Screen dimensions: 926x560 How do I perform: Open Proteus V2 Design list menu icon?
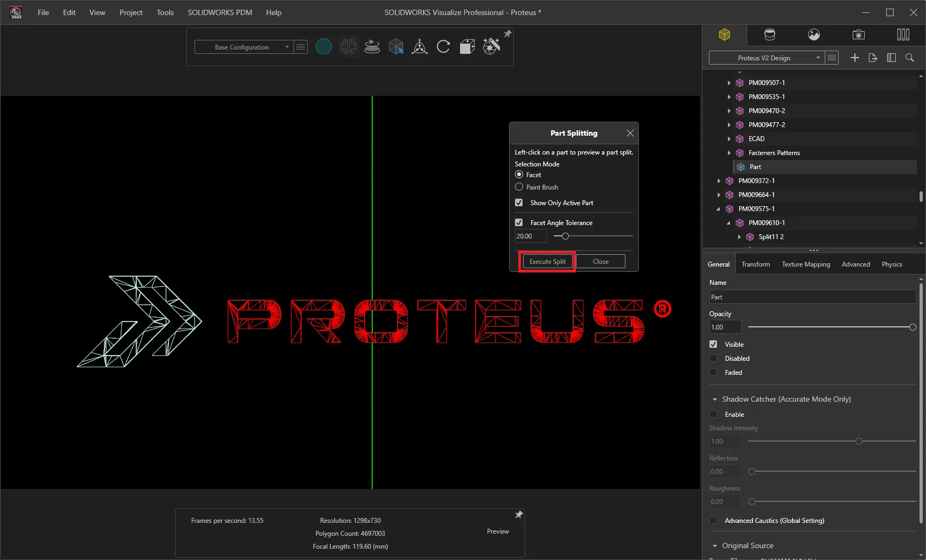coord(832,58)
